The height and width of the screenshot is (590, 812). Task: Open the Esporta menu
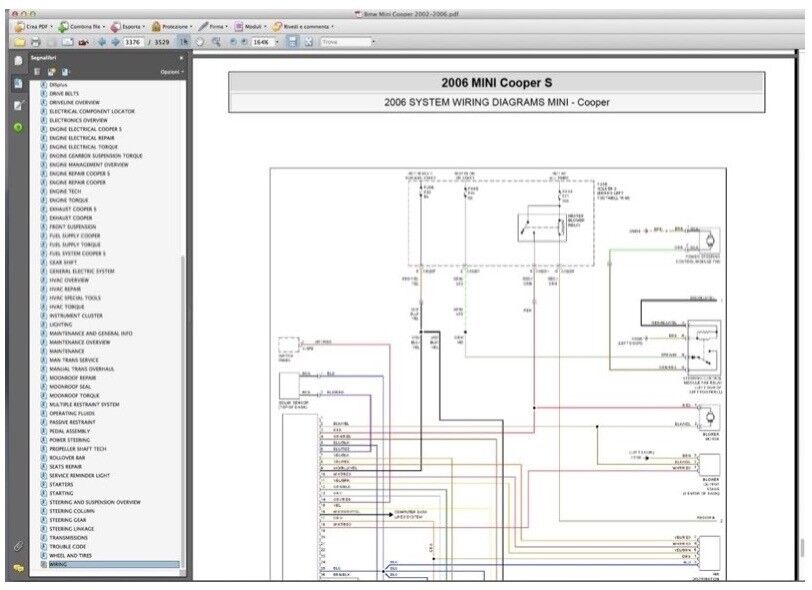click(127, 25)
